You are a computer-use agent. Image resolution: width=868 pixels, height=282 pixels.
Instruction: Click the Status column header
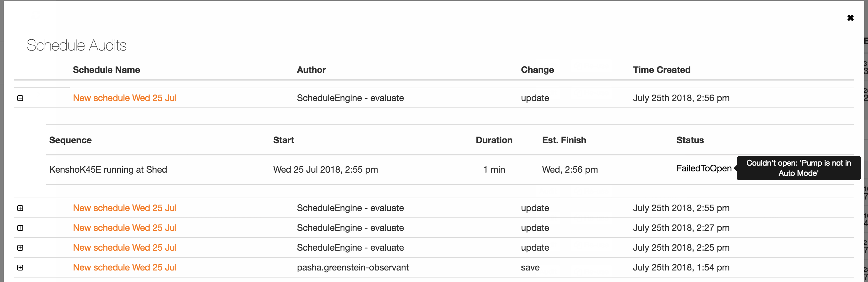[x=690, y=140]
